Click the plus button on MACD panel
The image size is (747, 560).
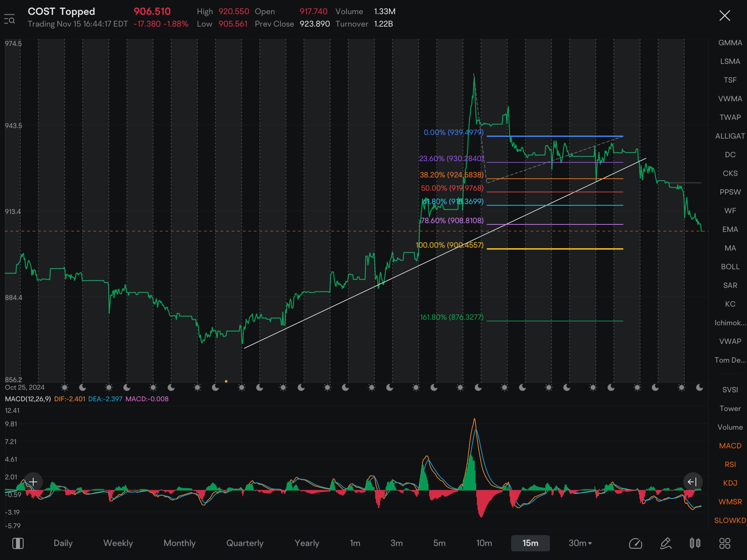click(x=33, y=482)
